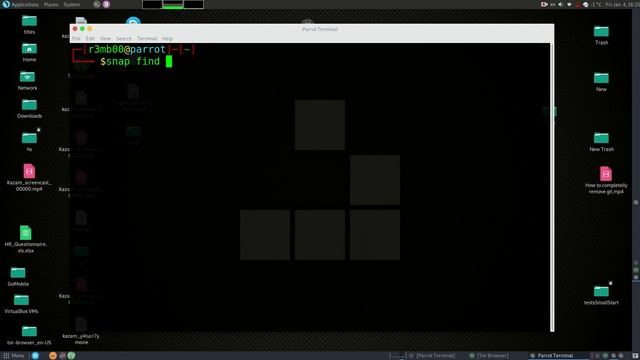
Task: Select the GoMobile folder on desktop
Action: click(x=18, y=276)
